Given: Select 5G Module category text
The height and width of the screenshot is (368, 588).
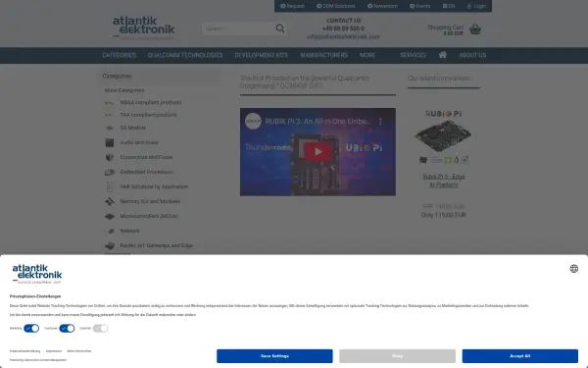Looking at the screenshot, I should [x=132, y=128].
